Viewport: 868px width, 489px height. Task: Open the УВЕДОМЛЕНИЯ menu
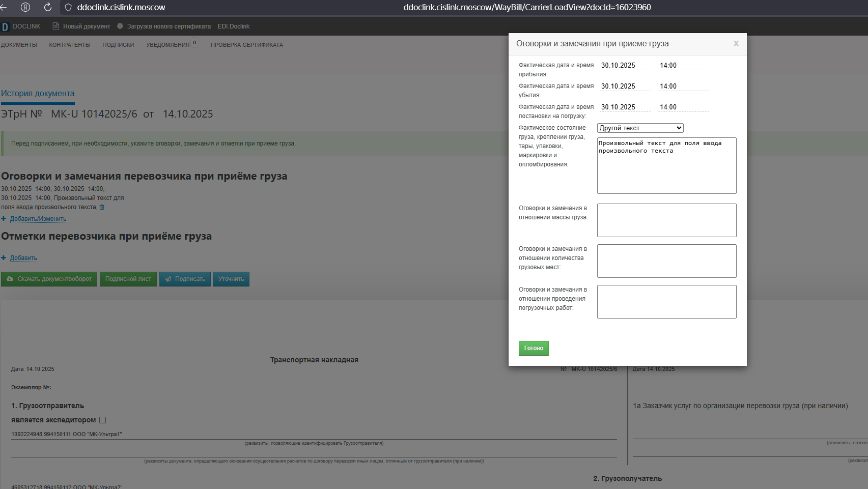tap(168, 45)
